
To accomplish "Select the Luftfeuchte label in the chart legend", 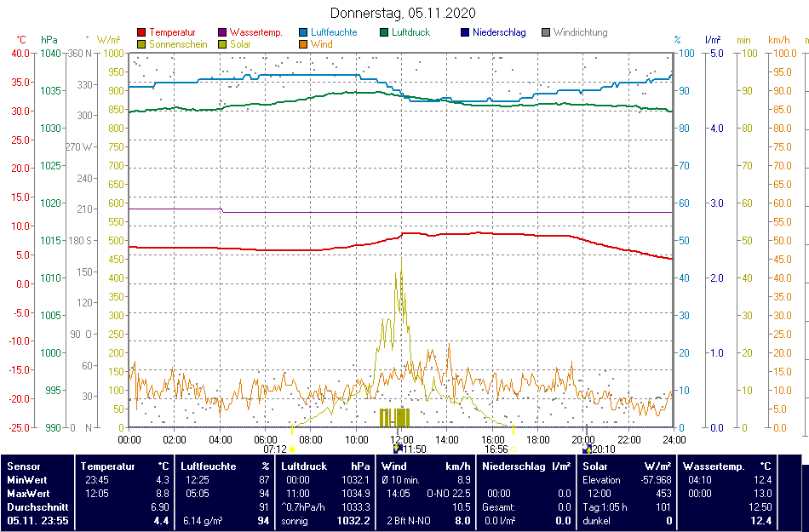I will click(334, 32).
